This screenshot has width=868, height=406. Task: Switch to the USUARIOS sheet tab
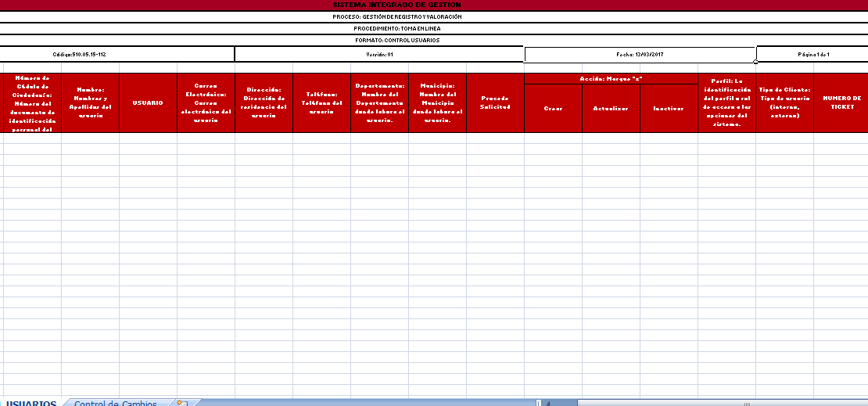(x=30, y=403)
